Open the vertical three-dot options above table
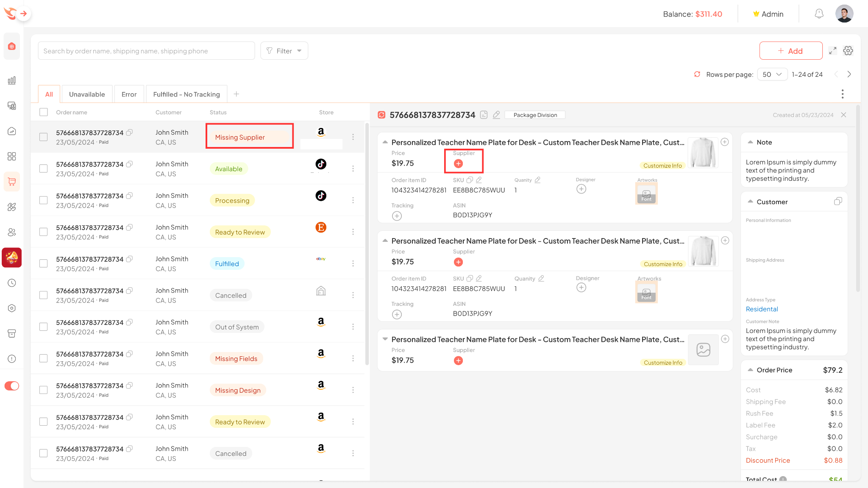This screenshot has height=488, width=868. (x=843, y=94)
